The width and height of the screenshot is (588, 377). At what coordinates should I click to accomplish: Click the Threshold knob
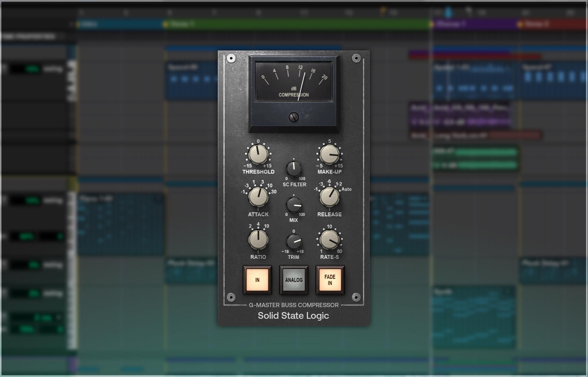point(258,154)
